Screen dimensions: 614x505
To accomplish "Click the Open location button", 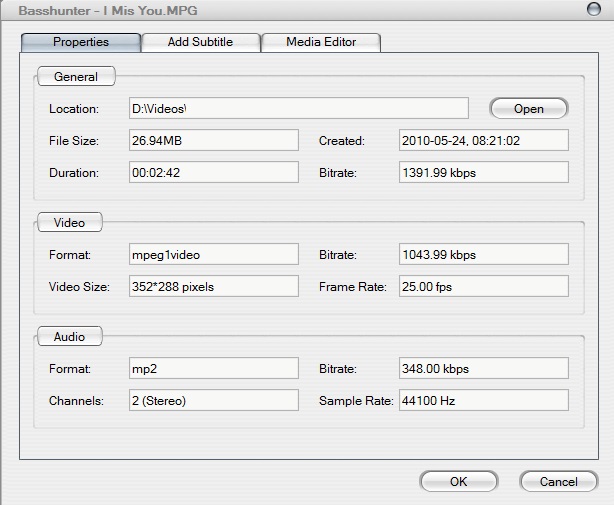I will tap(529, 108).
